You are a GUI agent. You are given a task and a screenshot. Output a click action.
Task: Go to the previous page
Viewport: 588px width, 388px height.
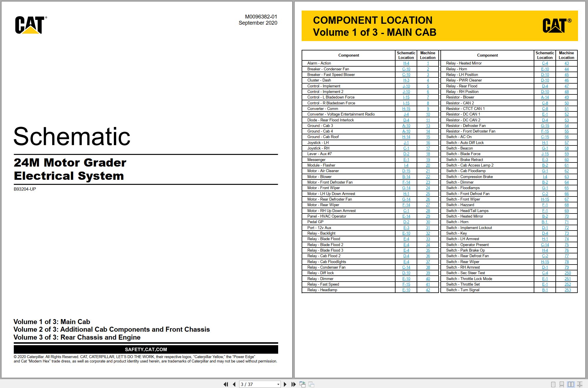[x=234, y=384]
